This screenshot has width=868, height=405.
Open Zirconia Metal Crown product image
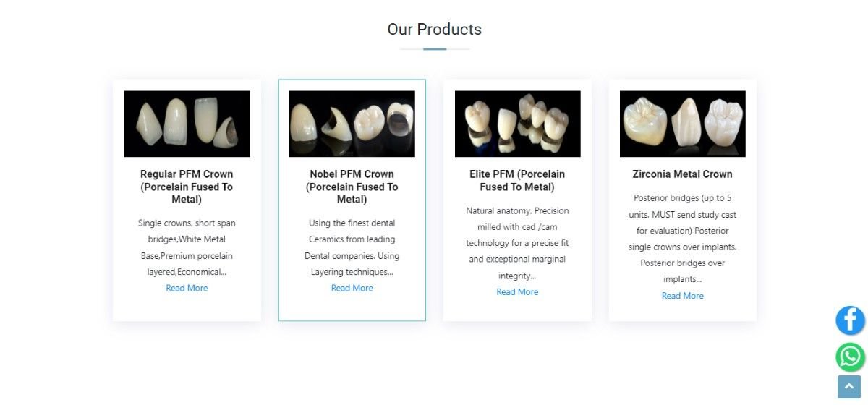[x=683, y=124]
